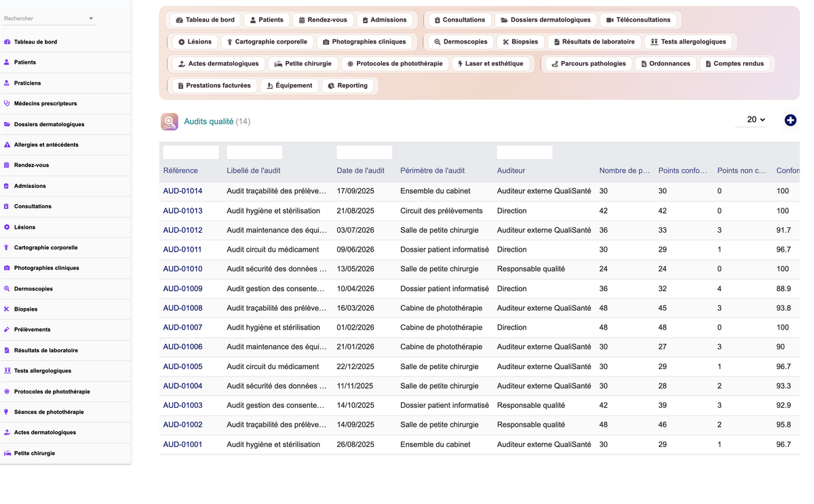Click the Tableau de bord sidebar icon
Screen dimensions: 814x504
click(x=7, y=42)
